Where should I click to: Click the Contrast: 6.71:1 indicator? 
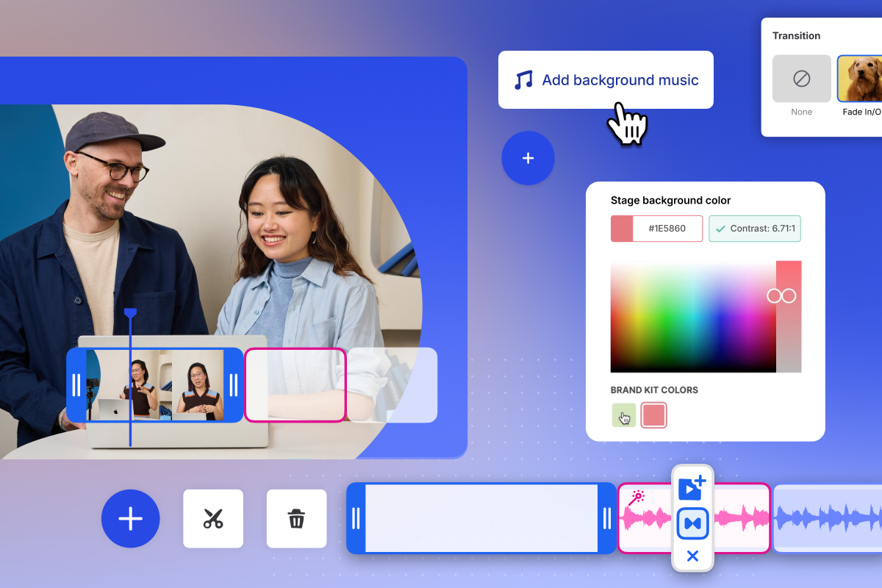coord(755,229)
